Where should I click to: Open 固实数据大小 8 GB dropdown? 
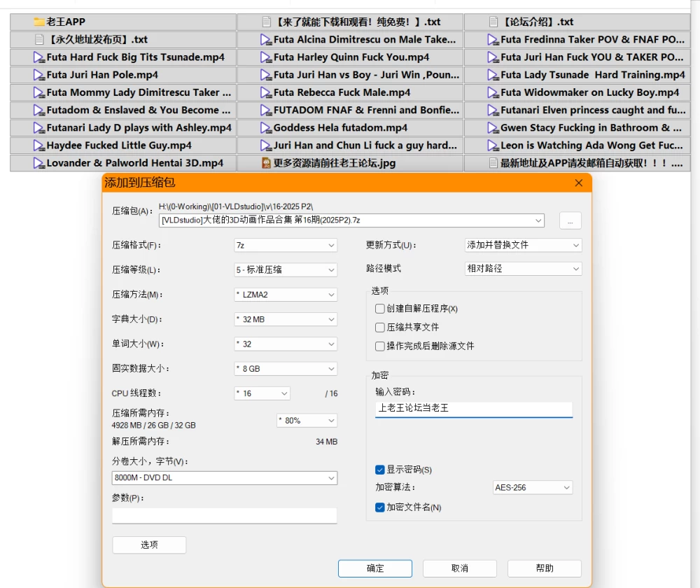click(286, 369)
